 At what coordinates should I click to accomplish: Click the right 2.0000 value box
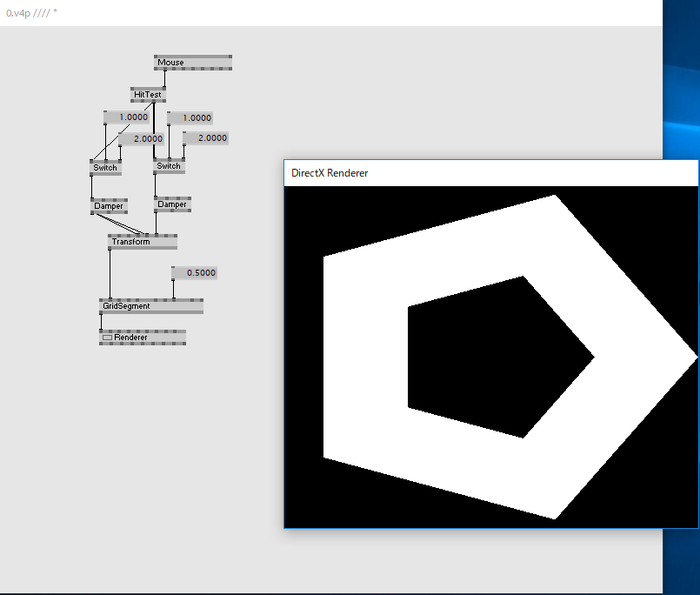point(206,138)
